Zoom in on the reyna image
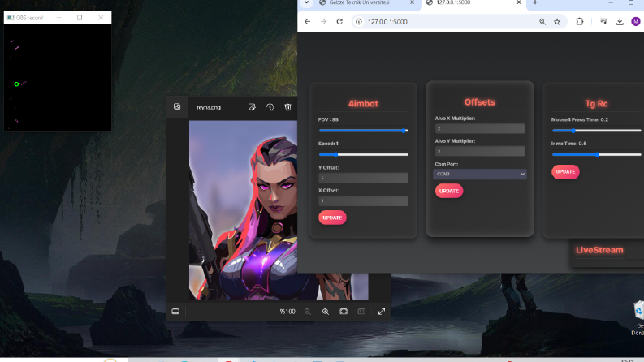 click(326, 312)
